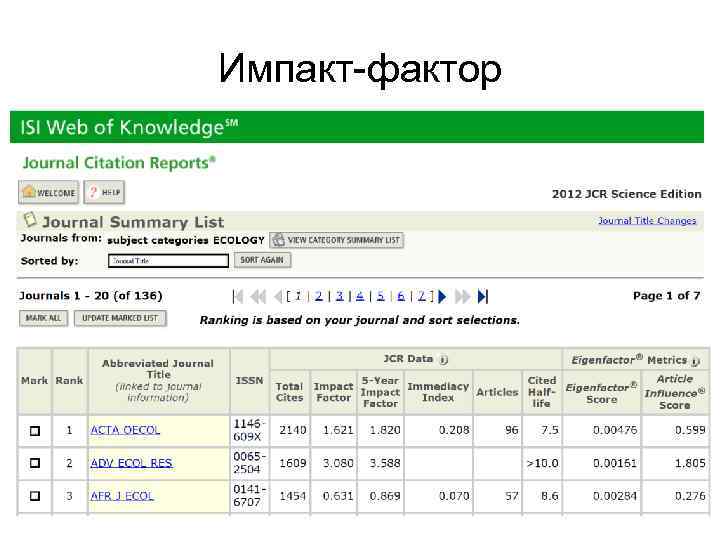Open ADV ECOL RES journal link

click(131, 463)
